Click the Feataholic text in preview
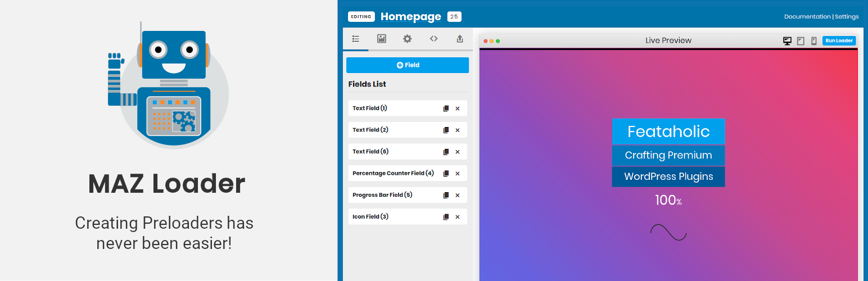This screenshot has height=281, width=868. pyautogui.click(x=668, y=132)
